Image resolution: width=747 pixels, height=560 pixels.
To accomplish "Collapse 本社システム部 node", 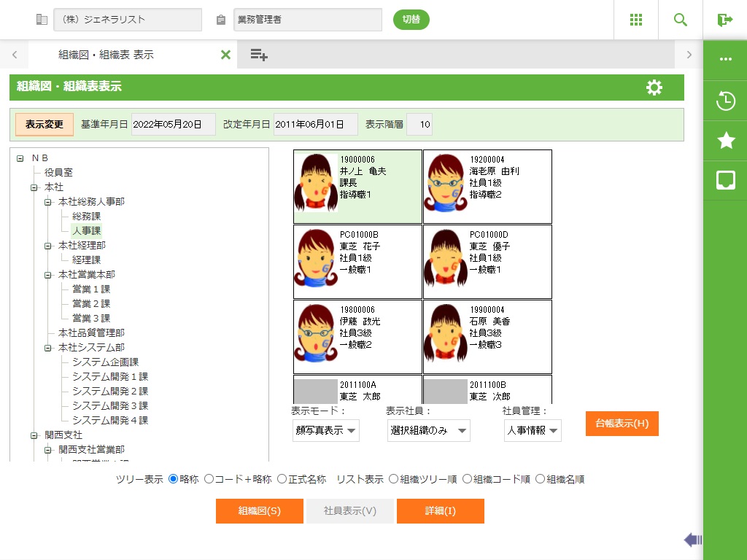I will (x=47, y=348).
